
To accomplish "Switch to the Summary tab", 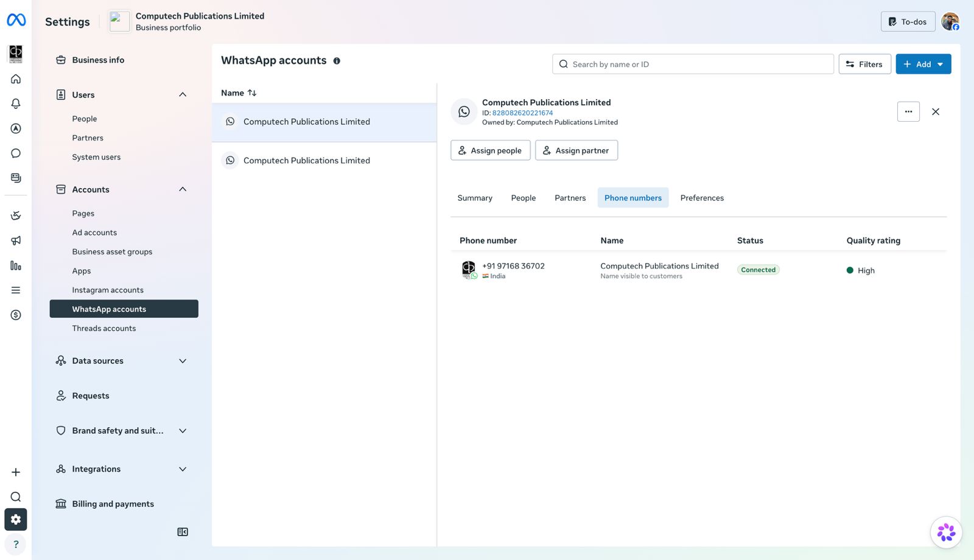I will point(475,198).
